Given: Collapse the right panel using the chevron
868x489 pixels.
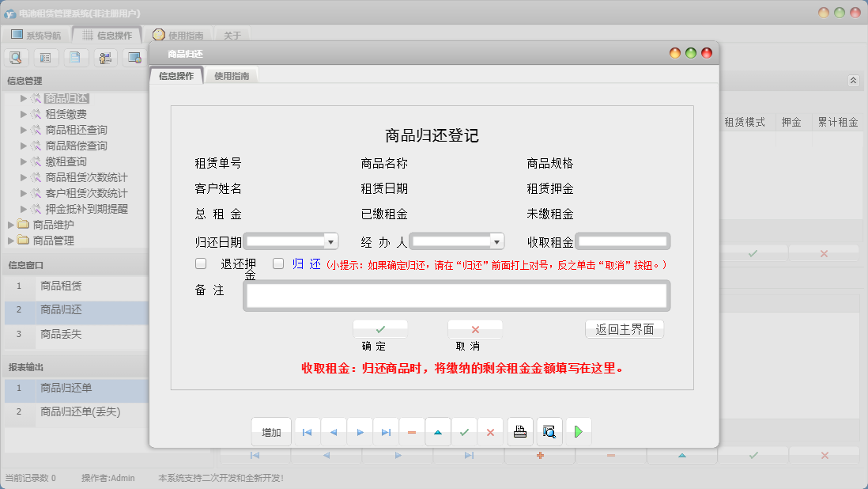Looking at the screenshot, I should coord(852,80).
